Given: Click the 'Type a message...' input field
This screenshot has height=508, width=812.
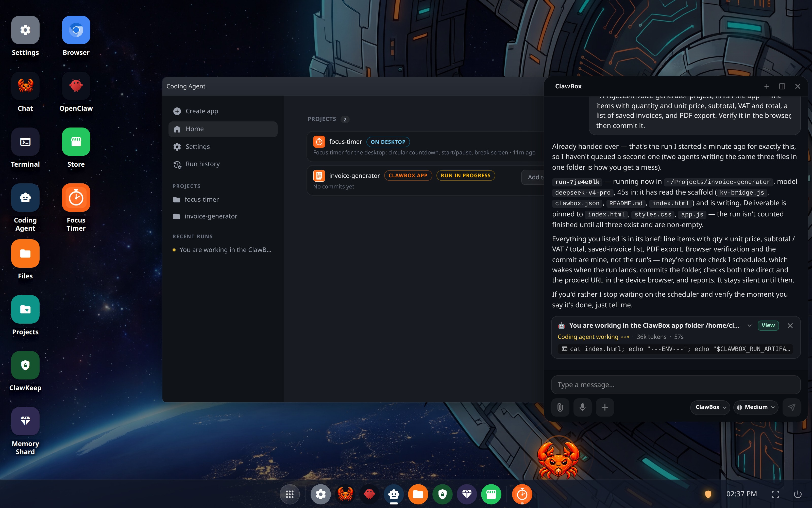Looking at the screenshot, I should point(676,385).
